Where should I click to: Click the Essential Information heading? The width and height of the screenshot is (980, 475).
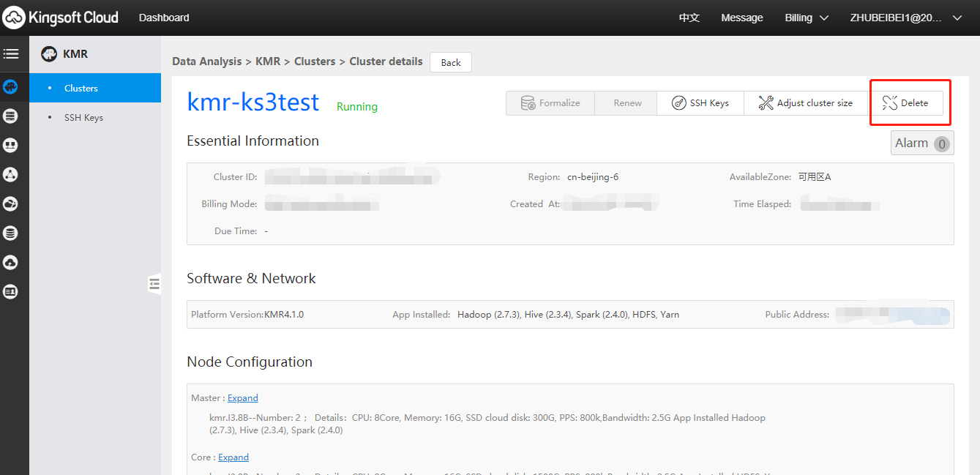click(253, 141)
